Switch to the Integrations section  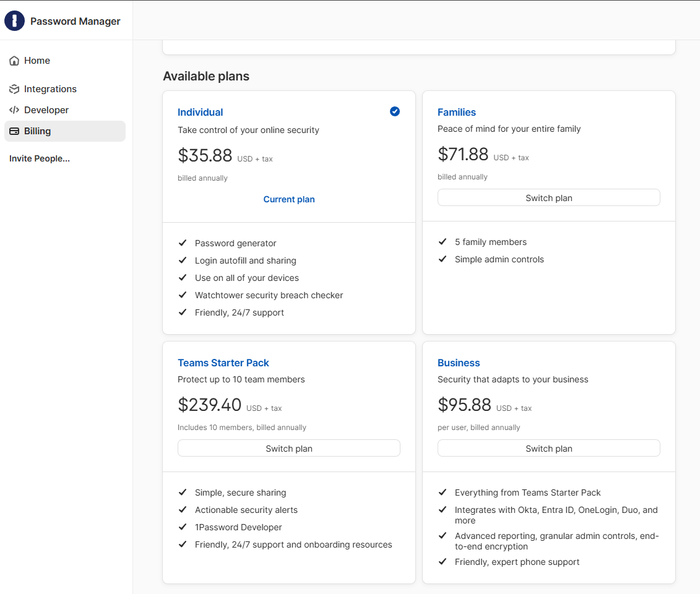pos(50,88)
